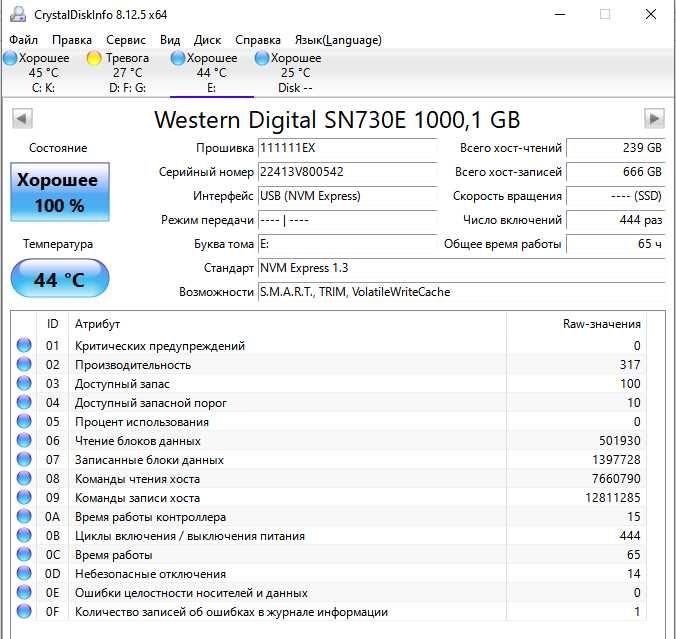Image resolution: width=676 pixels, height=639 pixels.
Task: Click status circle for attribute 0F
Action: (x=24, y=612)
